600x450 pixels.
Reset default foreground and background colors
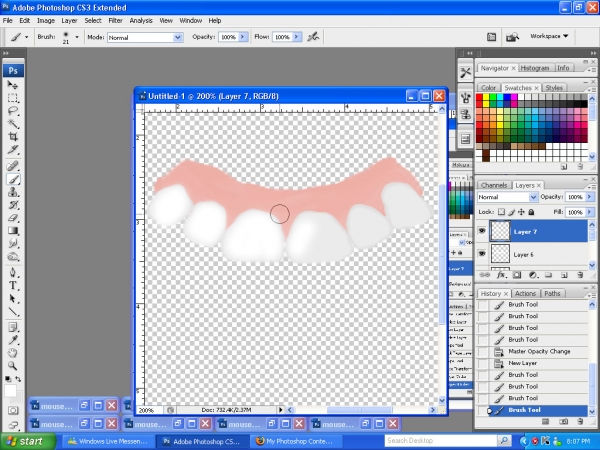click(8, 379)
